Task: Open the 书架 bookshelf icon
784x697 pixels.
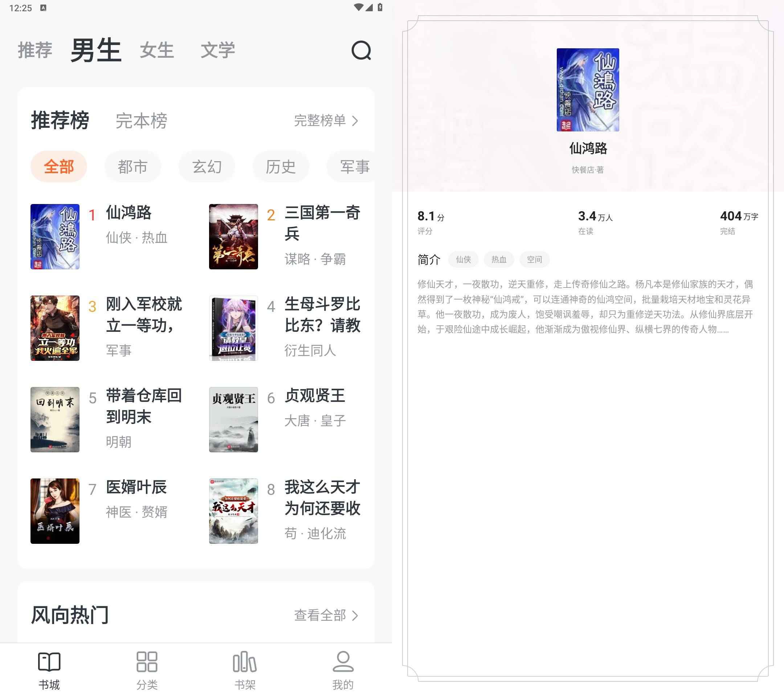Action: point(245,662)
